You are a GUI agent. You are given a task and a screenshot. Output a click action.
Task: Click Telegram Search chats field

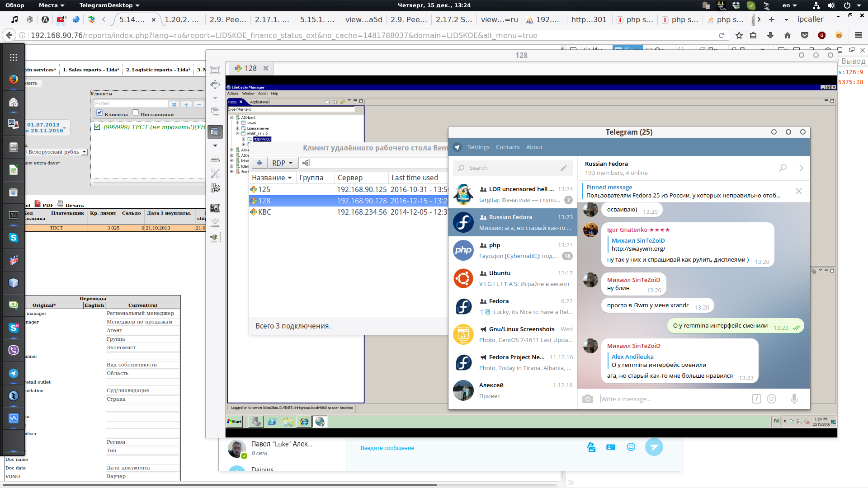click(513, 168)
